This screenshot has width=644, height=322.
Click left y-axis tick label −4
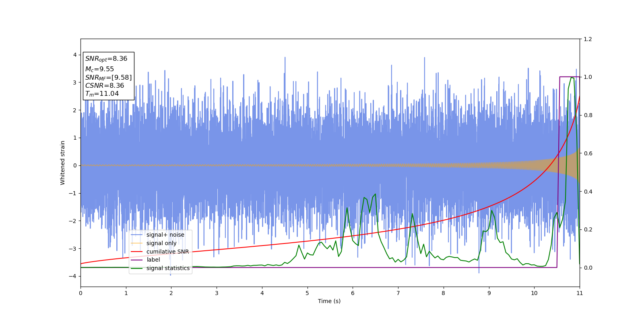pyautogui.click(x=73, y=276)
